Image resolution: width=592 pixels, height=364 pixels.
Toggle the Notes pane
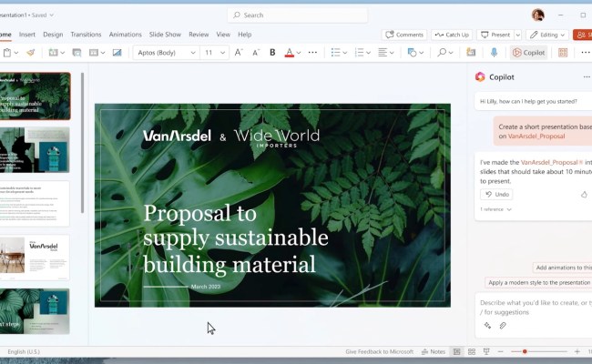pos(434,351)
